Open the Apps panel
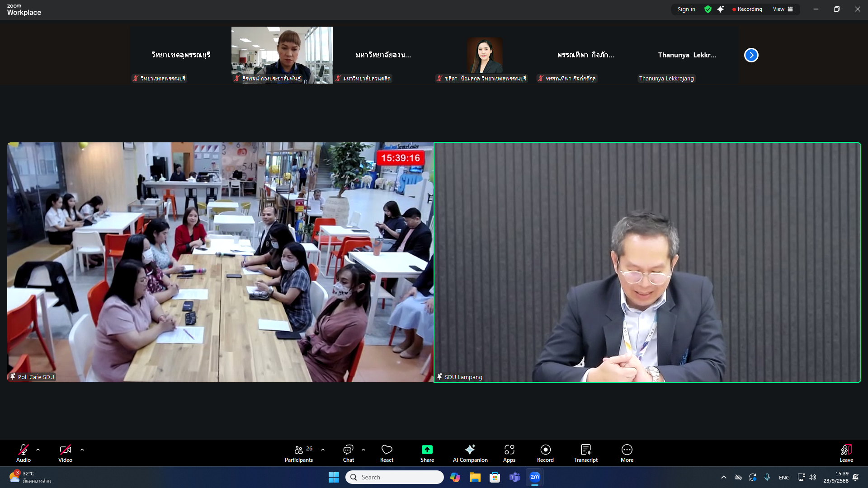Image resolution: width=868 pixels, height=488 pixels. coord(509,453)
